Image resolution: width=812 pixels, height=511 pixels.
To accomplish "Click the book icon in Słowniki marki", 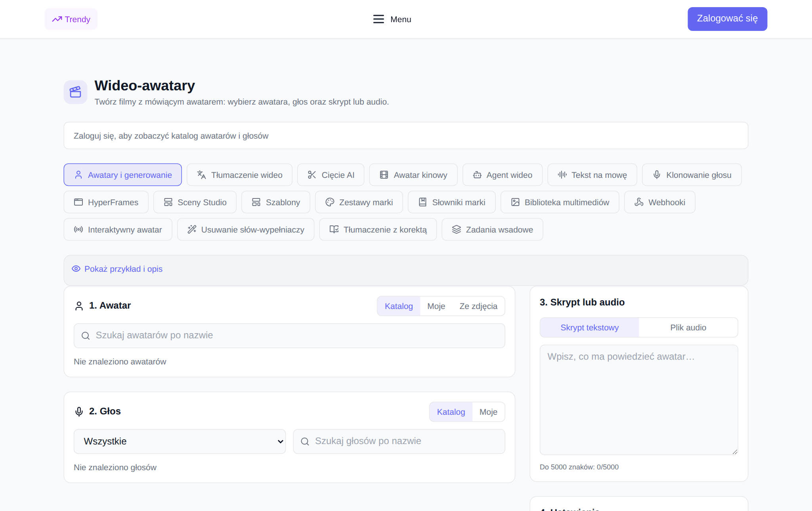I will [422, 202].
